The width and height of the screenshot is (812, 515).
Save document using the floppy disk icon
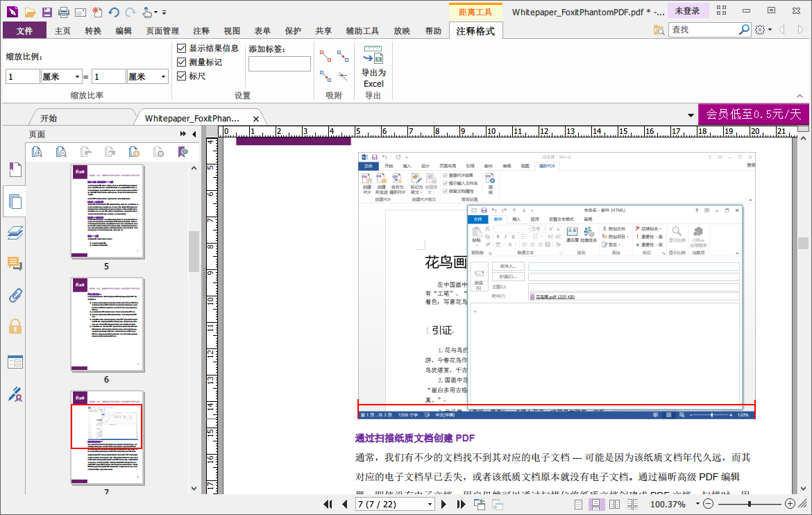[x=46, y=12]
